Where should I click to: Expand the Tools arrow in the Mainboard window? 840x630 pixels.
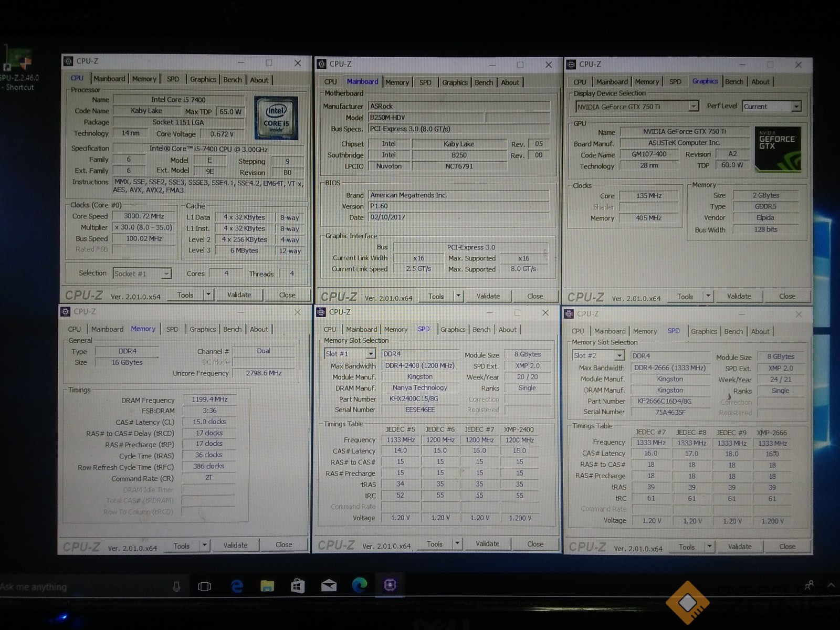pyautogui.click(x=458, y=296)
